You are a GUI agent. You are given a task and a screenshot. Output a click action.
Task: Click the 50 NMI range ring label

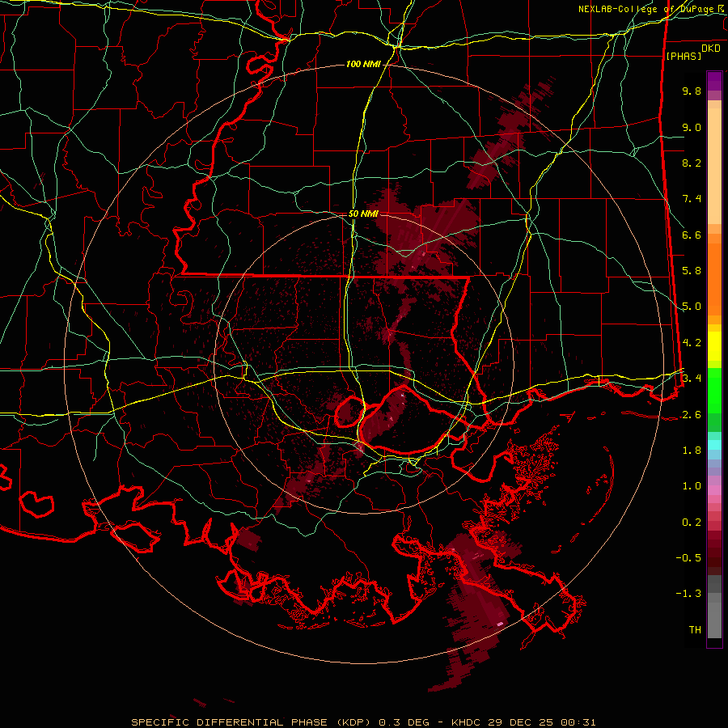(x=363, y=214)
